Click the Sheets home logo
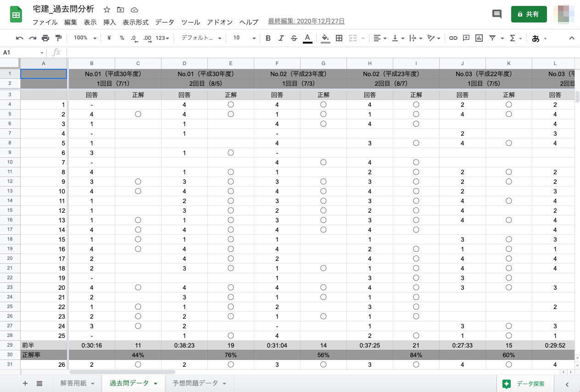580x392 pixels. click(16, 15)
